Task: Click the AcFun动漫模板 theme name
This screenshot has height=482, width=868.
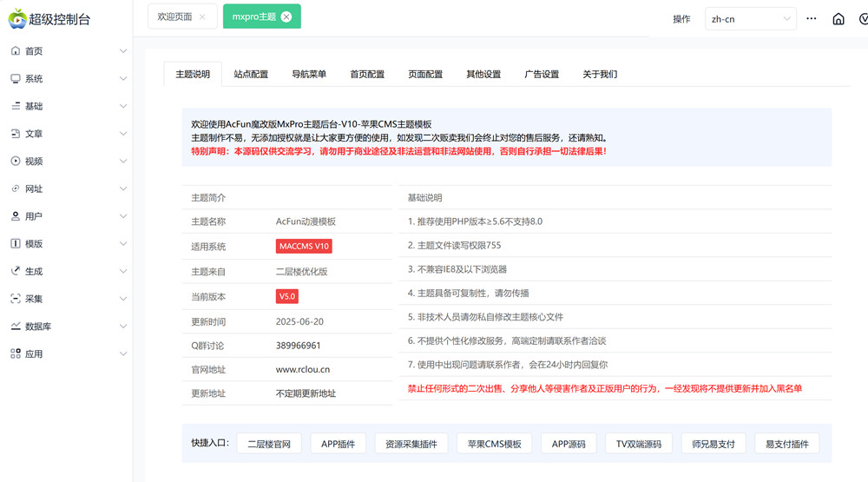Action: coord(306,221)
